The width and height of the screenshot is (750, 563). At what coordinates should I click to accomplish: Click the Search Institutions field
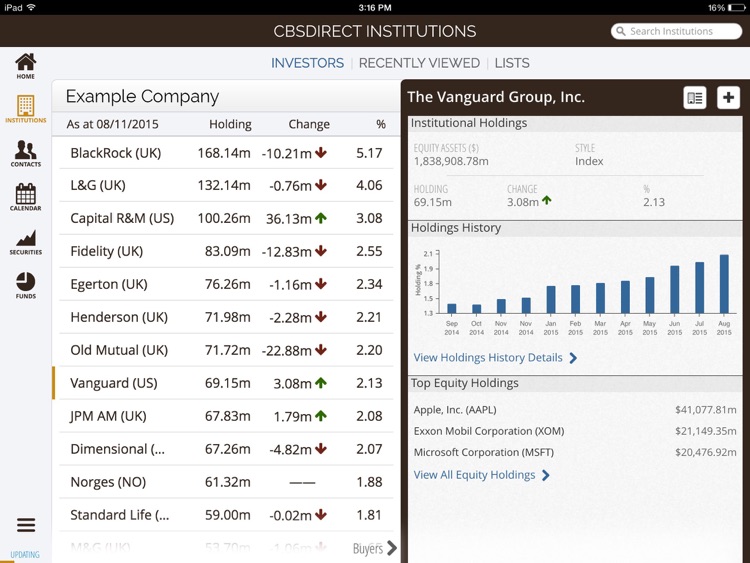coord(676,31)
